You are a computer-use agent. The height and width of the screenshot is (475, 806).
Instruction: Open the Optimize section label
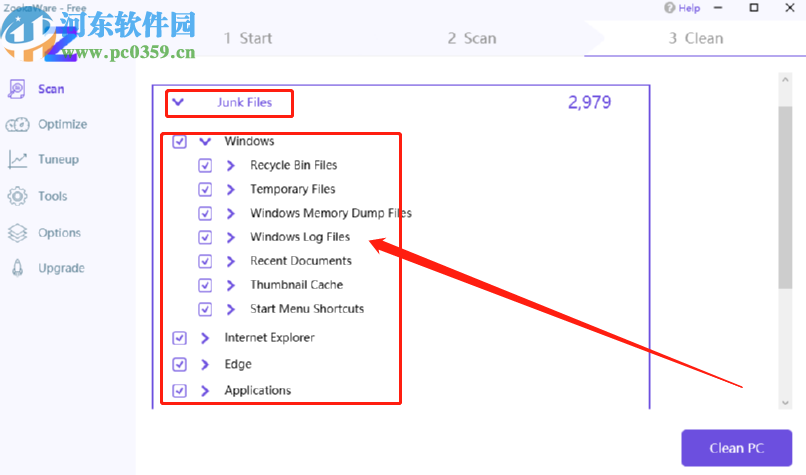[63, 124]
